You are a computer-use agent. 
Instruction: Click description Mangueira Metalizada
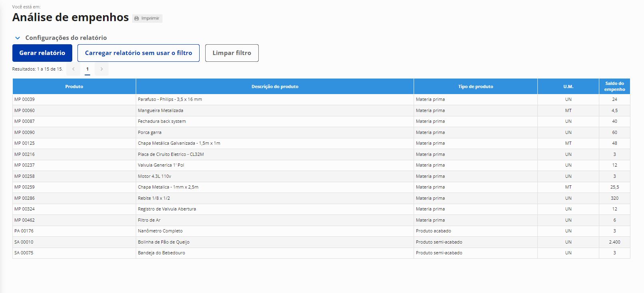click(x=161, y=110)
